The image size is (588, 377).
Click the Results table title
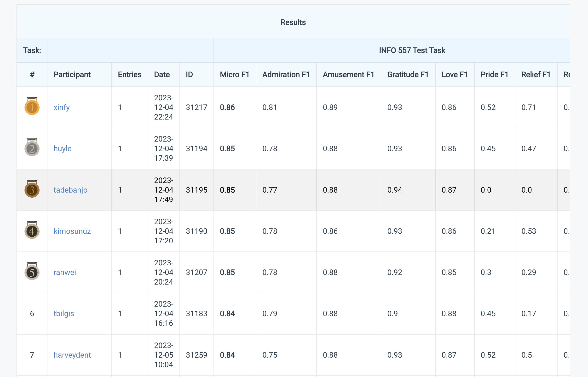click(293, 22)
